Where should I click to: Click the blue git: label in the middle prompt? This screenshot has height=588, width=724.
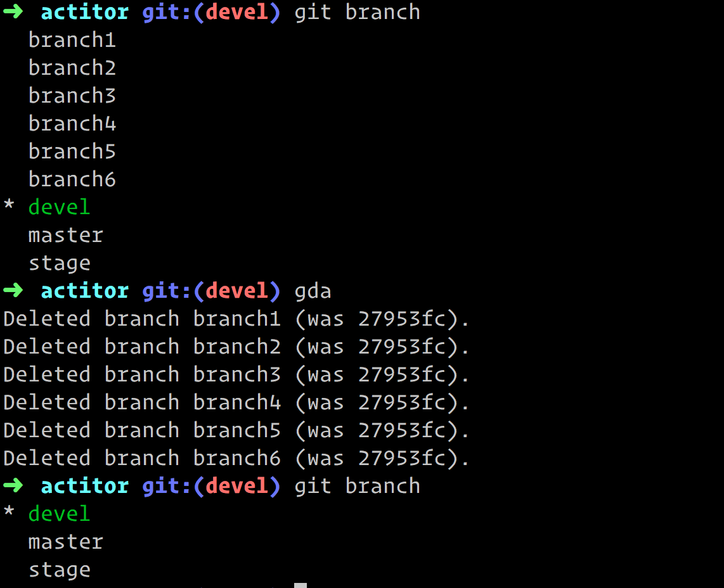[165, 290]
